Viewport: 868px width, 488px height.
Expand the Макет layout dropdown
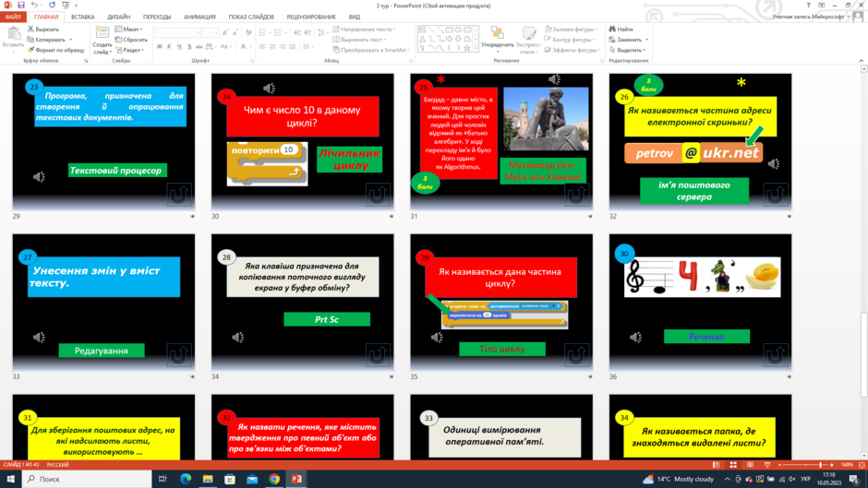point(129,29)
